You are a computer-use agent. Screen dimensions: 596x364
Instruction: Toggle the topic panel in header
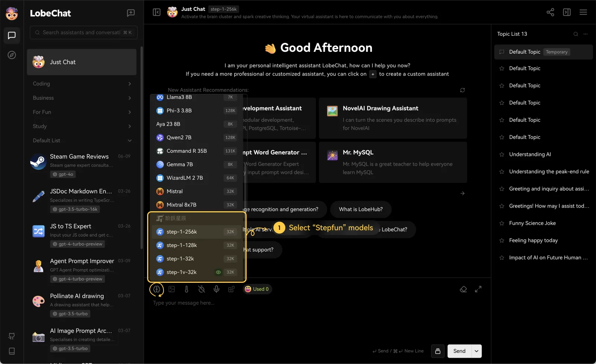point(567,12)
